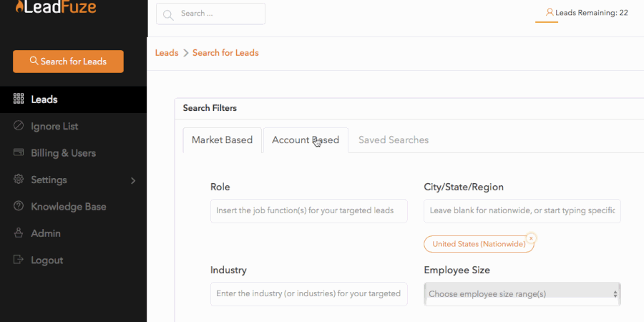Click the magnifier icon in top search box
The image size is (644, 322).
(167, 15)
